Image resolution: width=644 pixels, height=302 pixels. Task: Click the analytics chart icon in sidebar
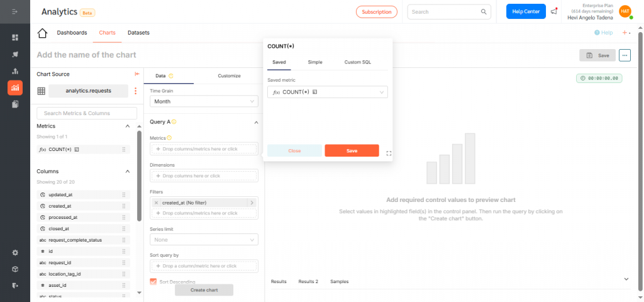(x=15, y=87)
